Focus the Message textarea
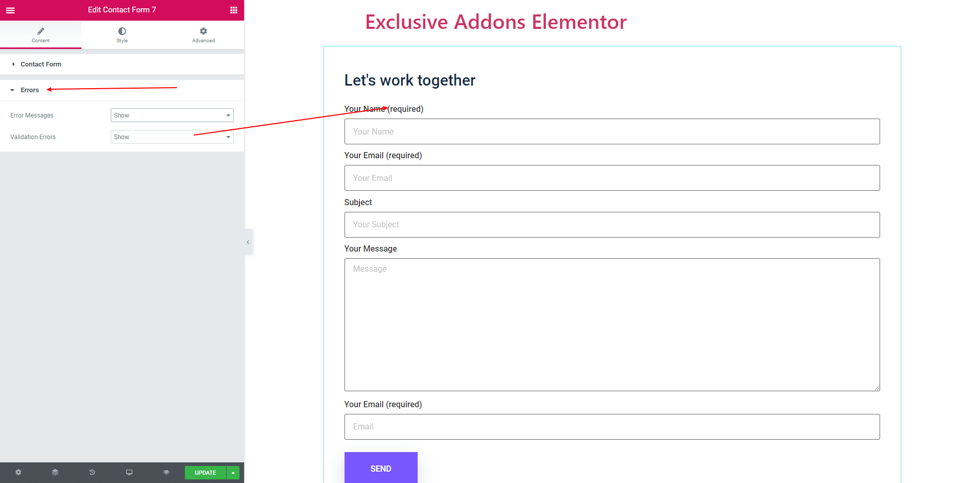 [x=612, y=325]
